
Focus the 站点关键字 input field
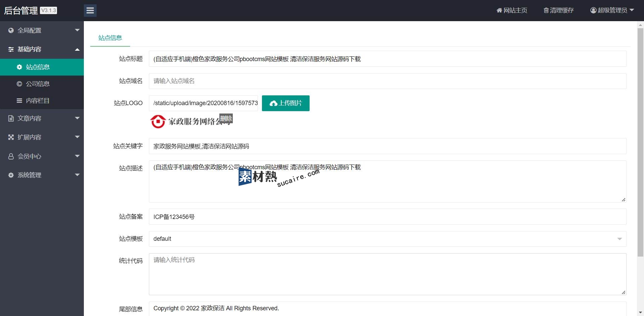click(x=387, y=146)
